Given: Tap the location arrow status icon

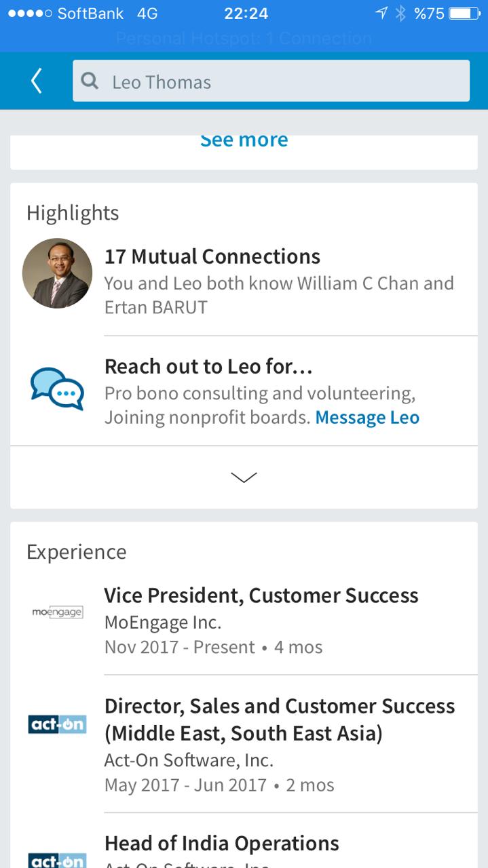Looking at the screenshot, I should [x=381, y=14].
